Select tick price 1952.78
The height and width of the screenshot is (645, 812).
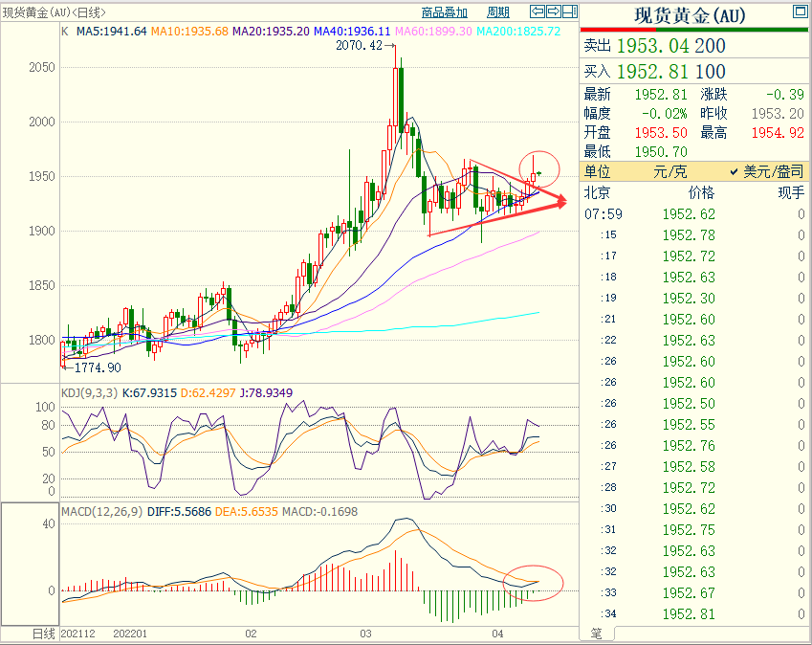(689, 235)
